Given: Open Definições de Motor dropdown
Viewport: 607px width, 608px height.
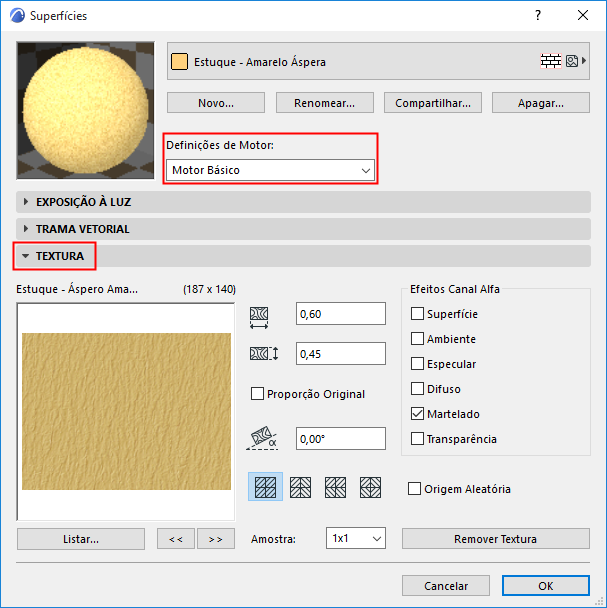Looking at the screenshot, I should tap(270, 170).
